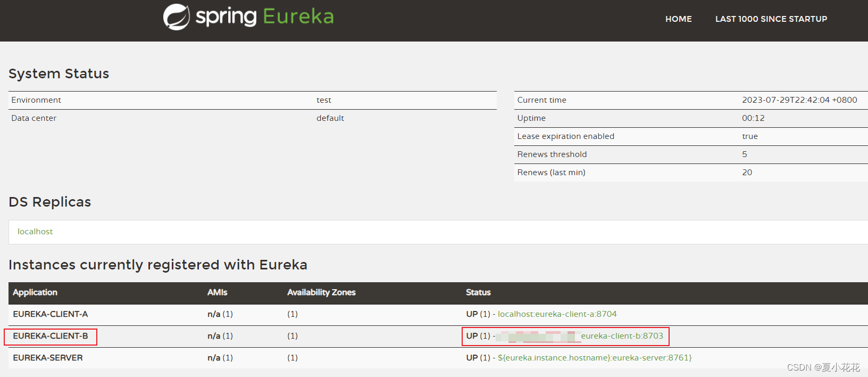
Task: Click the DS Replicas heading
Action: click(x=50, y=202)
